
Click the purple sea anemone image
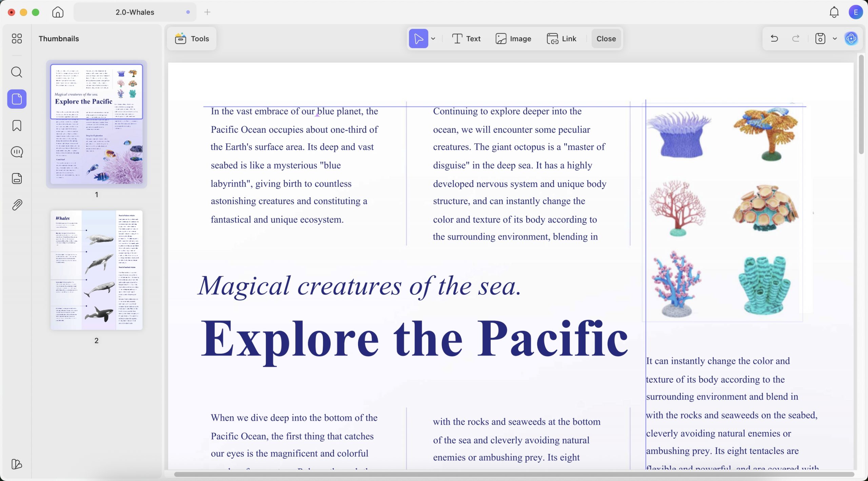coord(679,135)
